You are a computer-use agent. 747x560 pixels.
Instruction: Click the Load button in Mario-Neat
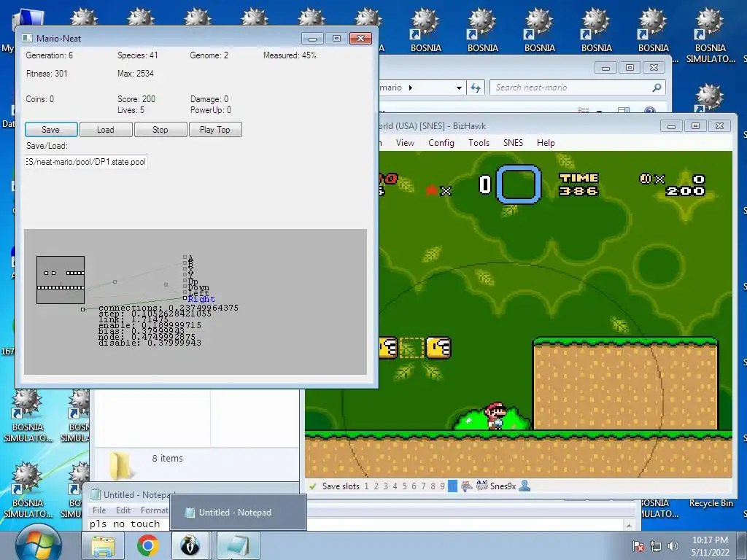click(106, 130)
